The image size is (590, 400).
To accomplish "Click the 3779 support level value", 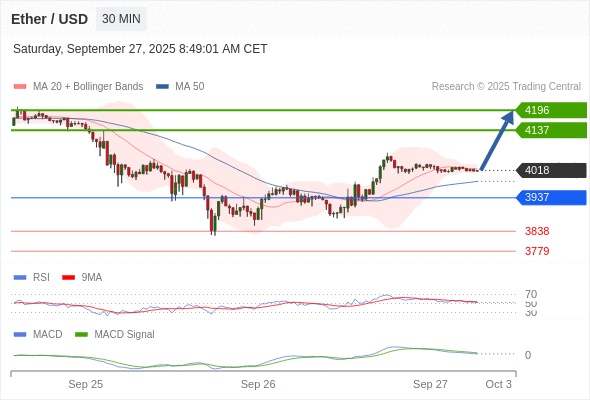I will 537,251.
